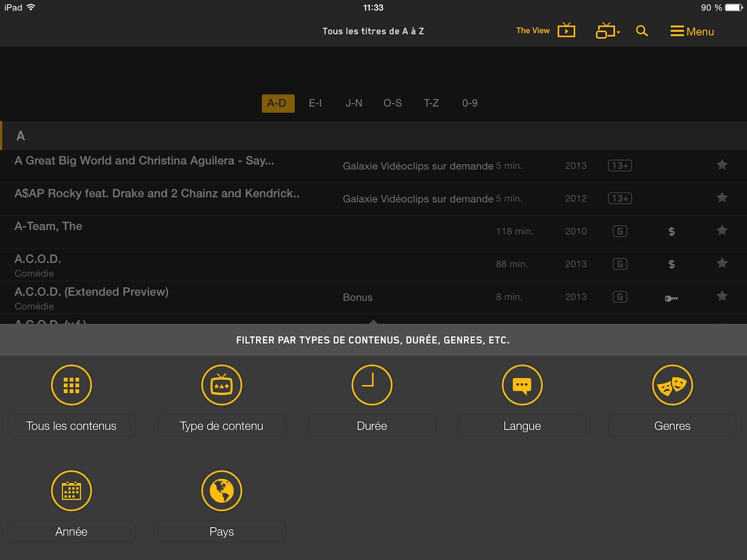Open the hamburger Menu
The image size is (747, 560).
tap(692, 32)
